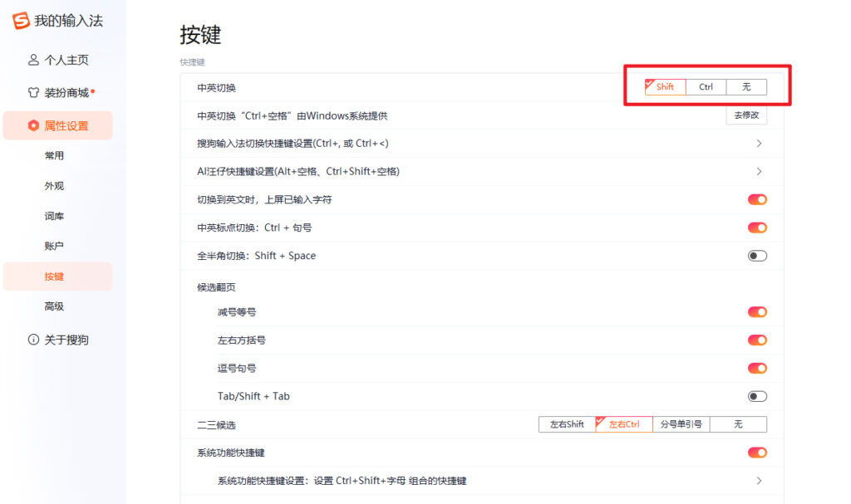
Task: Open the 账户 settings section
Action: (x=54, y=247)
